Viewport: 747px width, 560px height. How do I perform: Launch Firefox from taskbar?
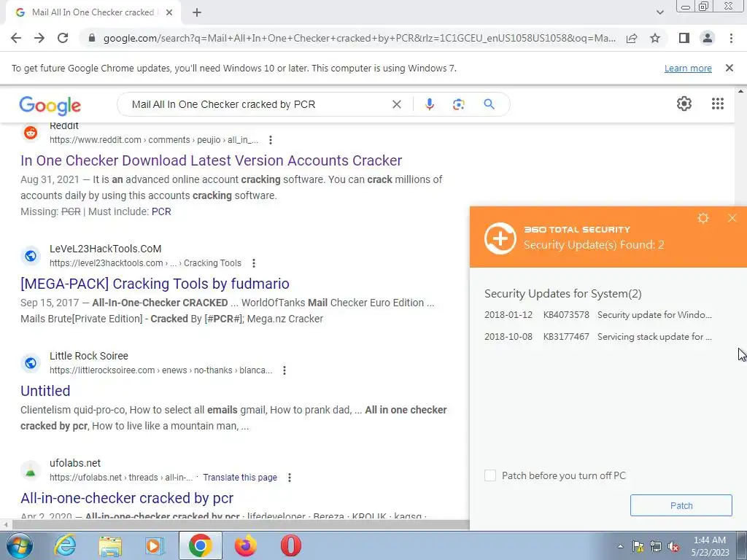tap(245, 545)
